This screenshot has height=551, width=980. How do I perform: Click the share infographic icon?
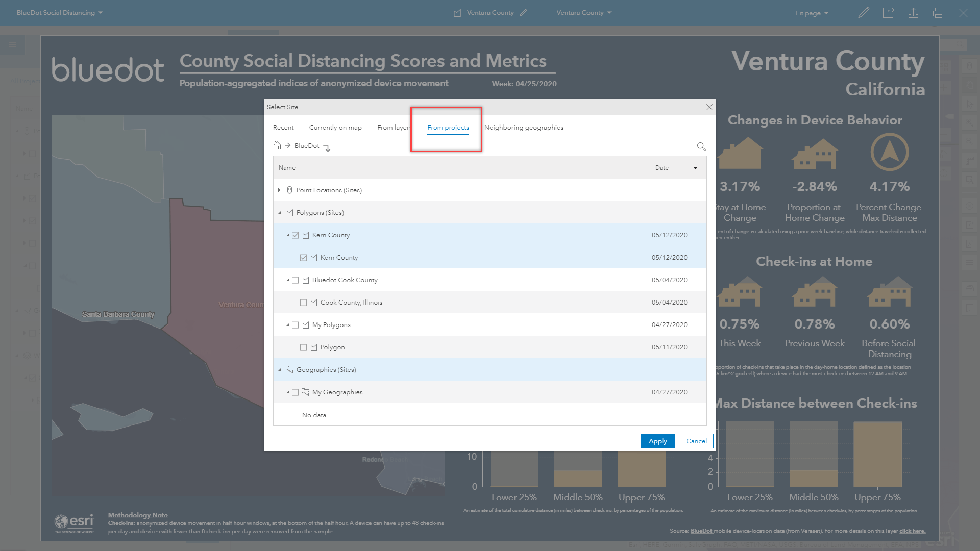click(888, 13)
